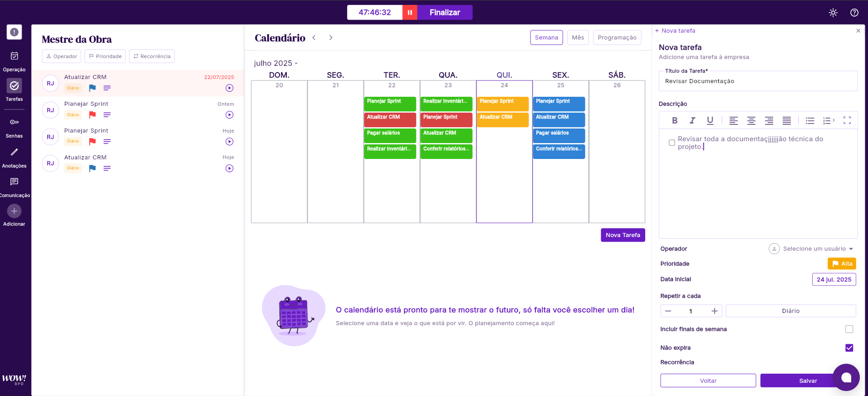
Task: Open the Senhas sidebar section
Action: coord(14,127)
